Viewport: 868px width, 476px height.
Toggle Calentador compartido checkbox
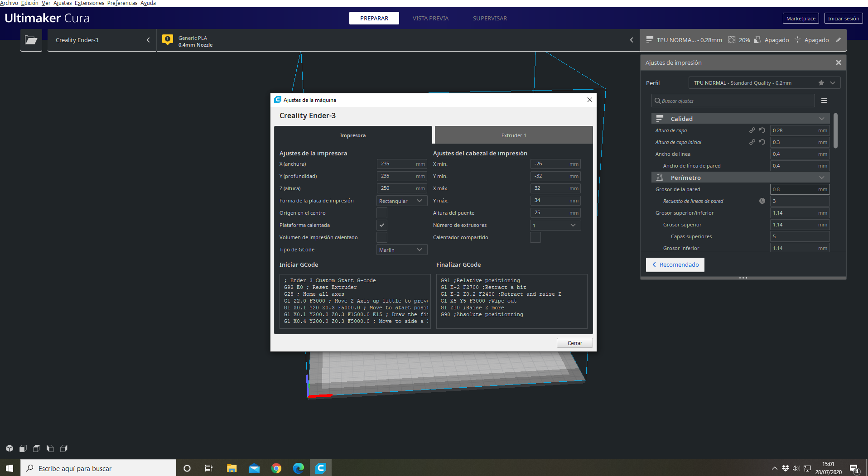coord(535,237)
